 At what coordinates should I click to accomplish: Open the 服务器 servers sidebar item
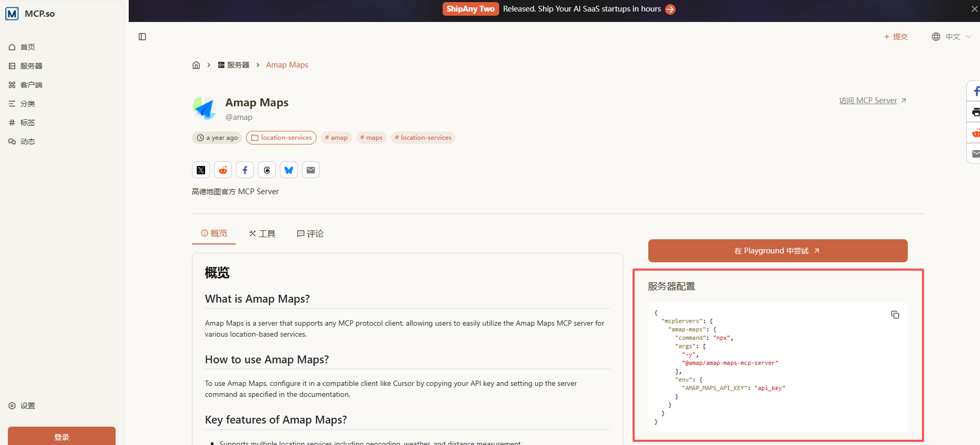[26, 66]
